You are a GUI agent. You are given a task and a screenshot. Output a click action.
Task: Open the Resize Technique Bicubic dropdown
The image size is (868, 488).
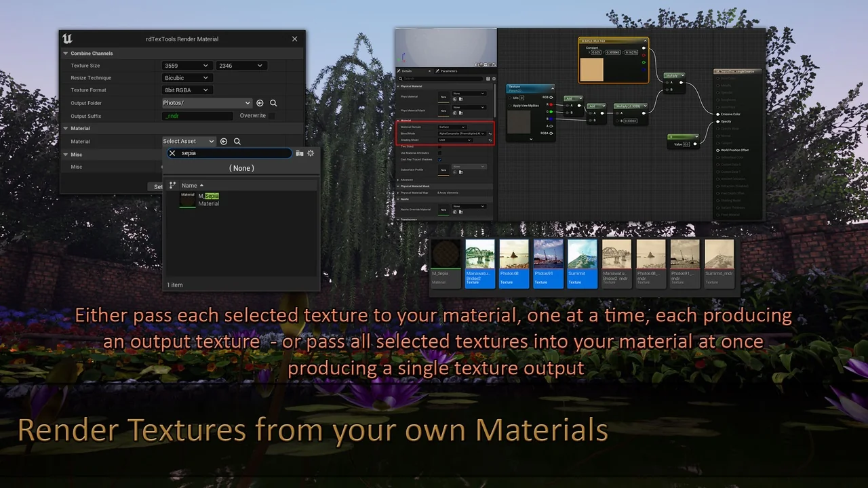tap(186, 78)
